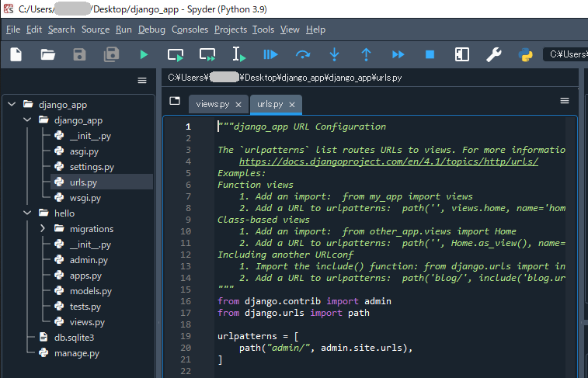Open project explorer pane options menu
This screenshot has width=588, height=378.
[142, 80]
